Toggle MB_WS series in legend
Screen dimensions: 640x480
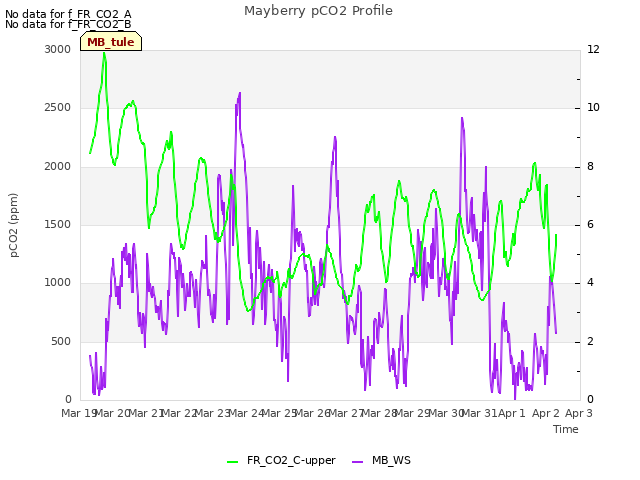(x=382, y=460)
